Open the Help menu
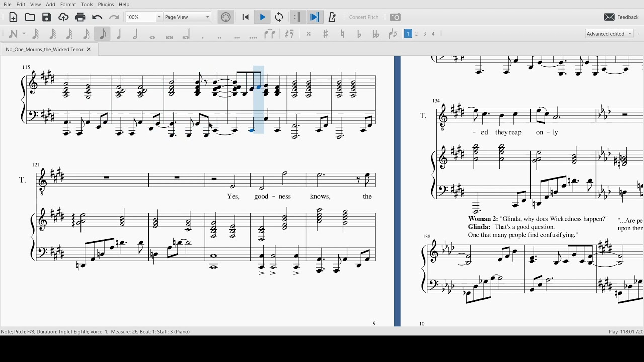Image resolution: width=644 pixels, height=362 pixels. point(124,5)
